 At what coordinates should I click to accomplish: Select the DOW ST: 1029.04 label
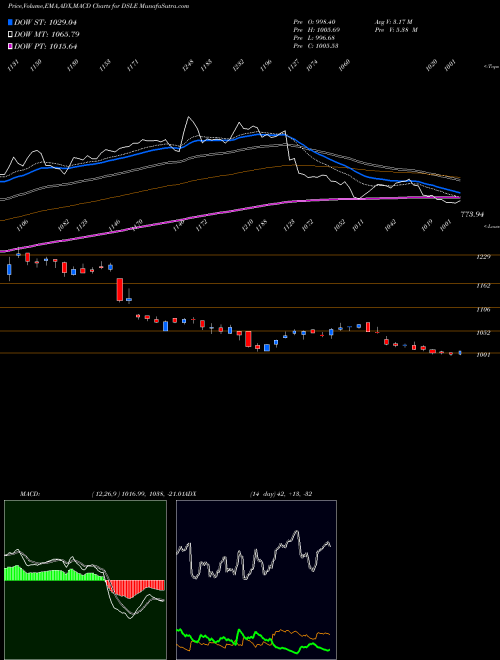point(45,22)
